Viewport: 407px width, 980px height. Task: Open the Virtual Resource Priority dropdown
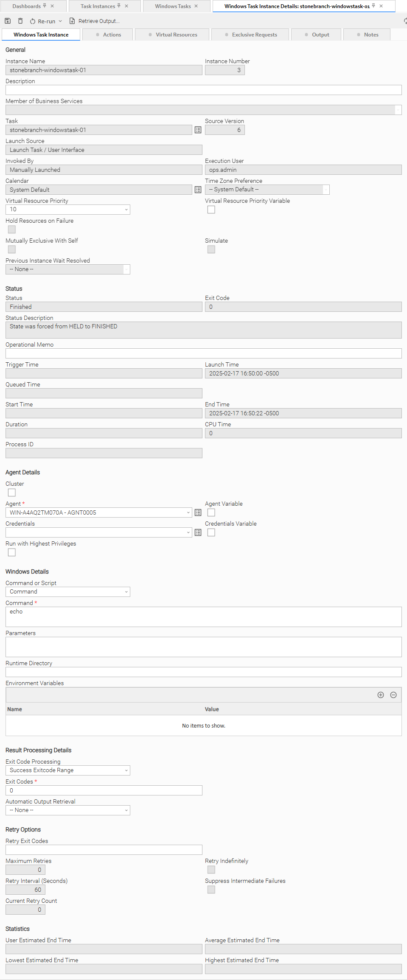pyautogui.click(x=68, y=210)
